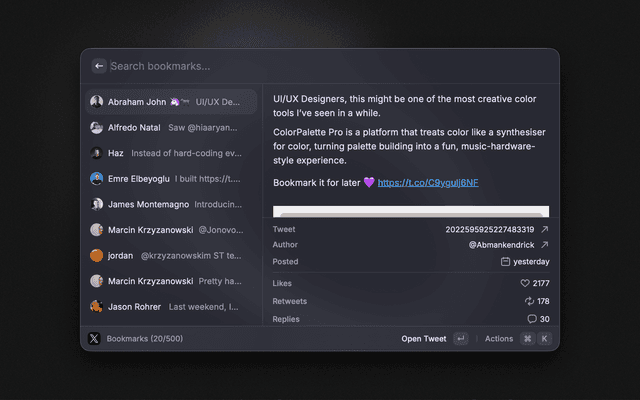Select Abraham John bookmark

(171, 102)
